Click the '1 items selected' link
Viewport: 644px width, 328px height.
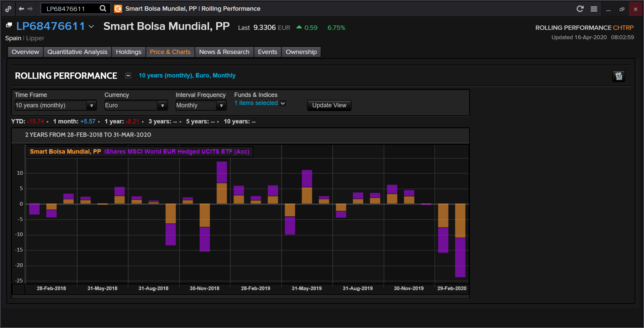coord(256,103)
